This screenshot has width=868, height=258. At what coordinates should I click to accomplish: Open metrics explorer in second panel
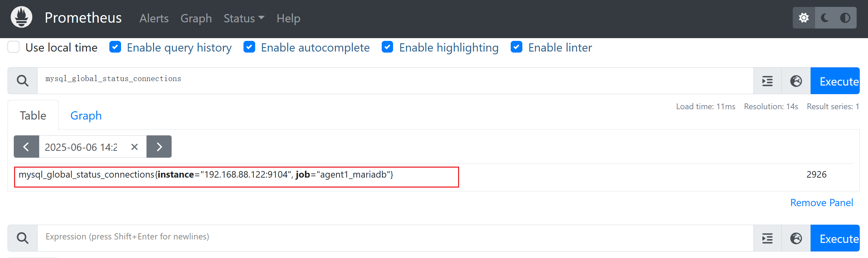tap(796, 238)
